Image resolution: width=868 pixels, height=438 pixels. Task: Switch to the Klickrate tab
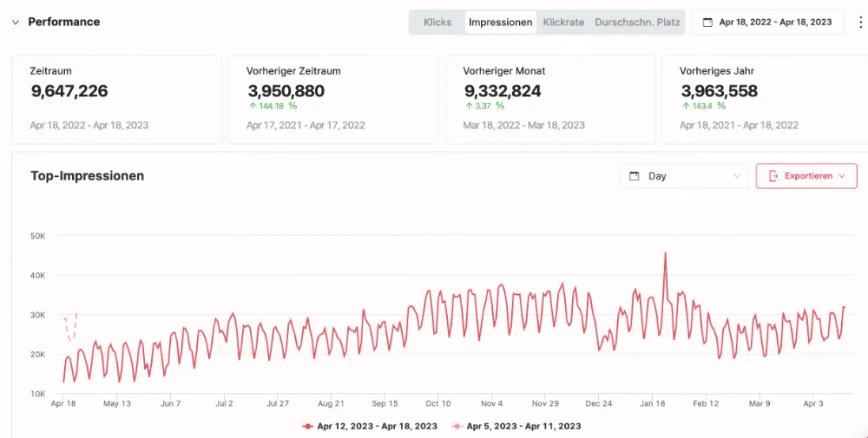[x=563, y=23]
